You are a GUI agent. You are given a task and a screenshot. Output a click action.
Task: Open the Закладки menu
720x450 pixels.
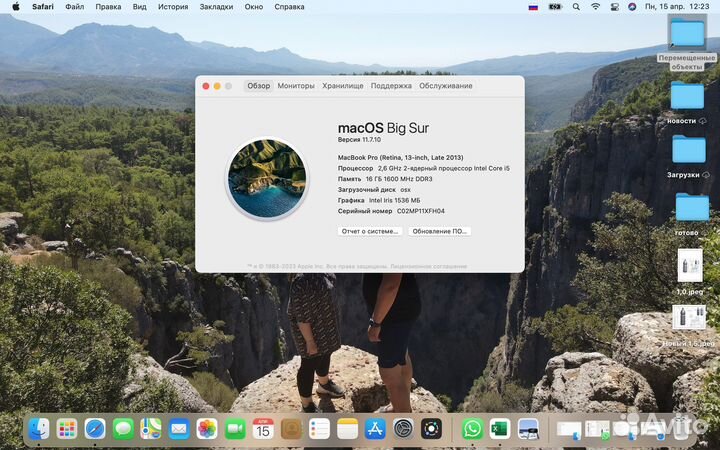pos(216,7)
